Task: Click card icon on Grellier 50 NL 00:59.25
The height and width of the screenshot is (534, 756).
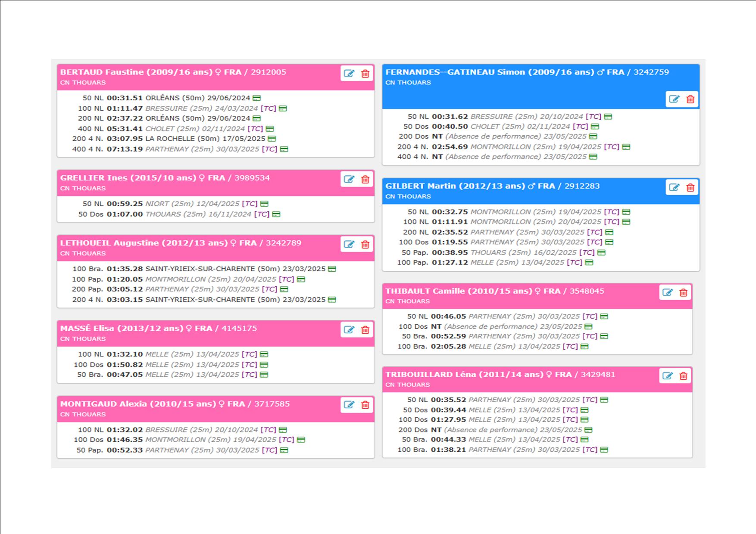Action: click(x=264, y=204)
